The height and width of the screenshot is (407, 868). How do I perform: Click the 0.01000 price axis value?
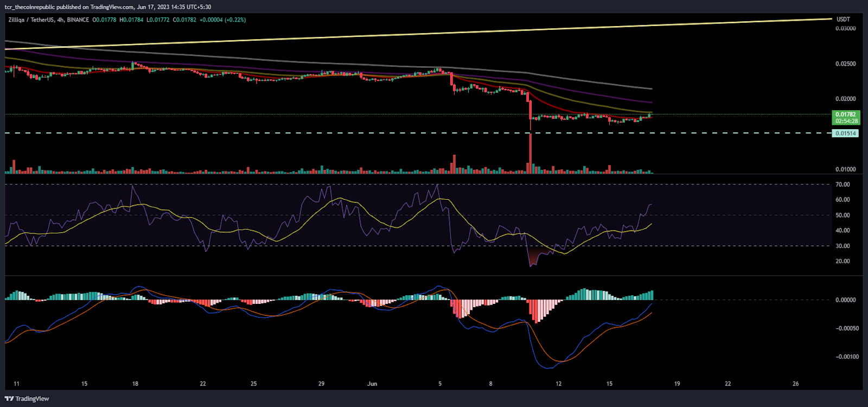pyautogui.click(x=846, y=169)
